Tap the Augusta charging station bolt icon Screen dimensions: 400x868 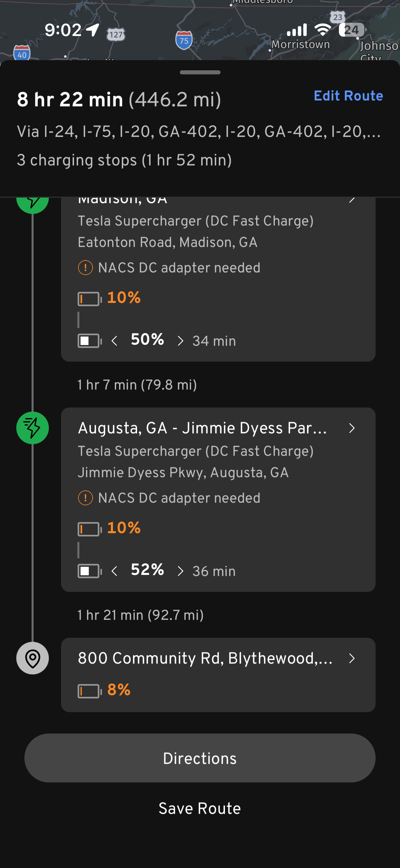33,428
